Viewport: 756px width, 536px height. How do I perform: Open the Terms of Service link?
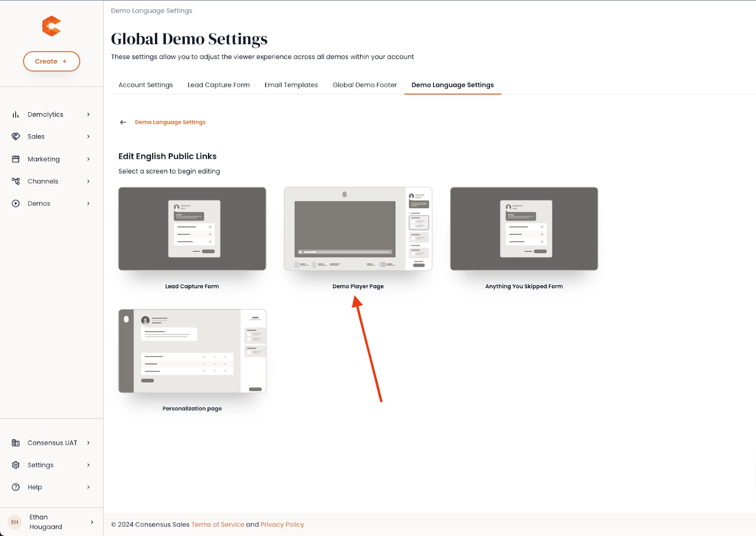218,525
